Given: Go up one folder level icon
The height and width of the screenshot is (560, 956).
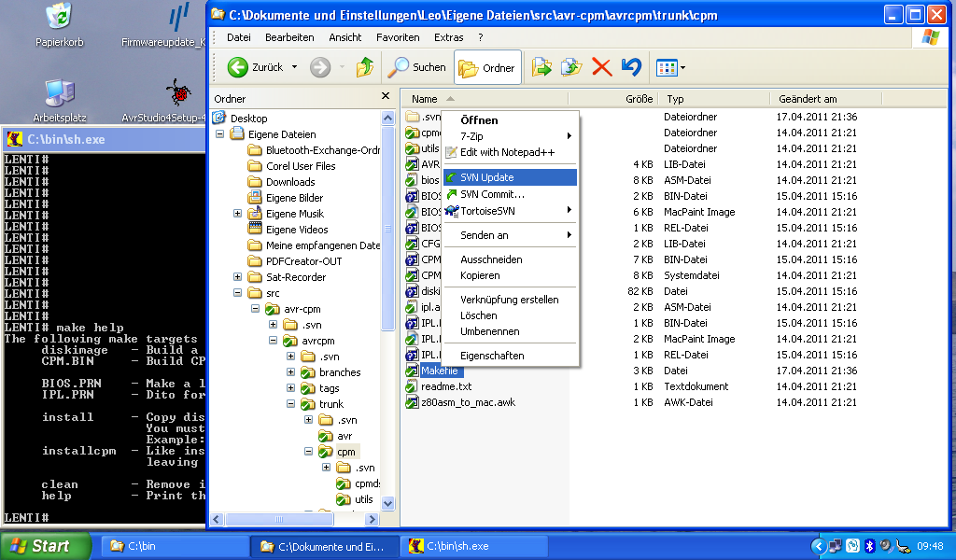Looking at the screenshot, I should [365, 67].
